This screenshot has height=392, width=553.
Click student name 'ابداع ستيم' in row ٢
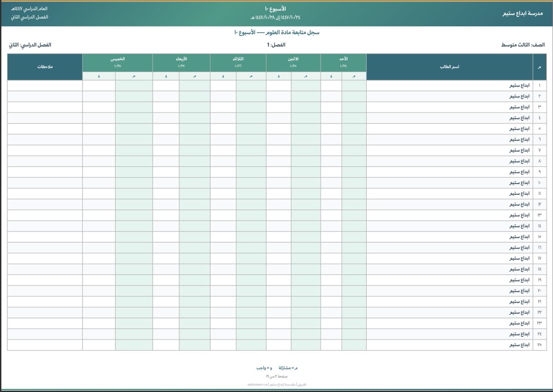(519, 96)
